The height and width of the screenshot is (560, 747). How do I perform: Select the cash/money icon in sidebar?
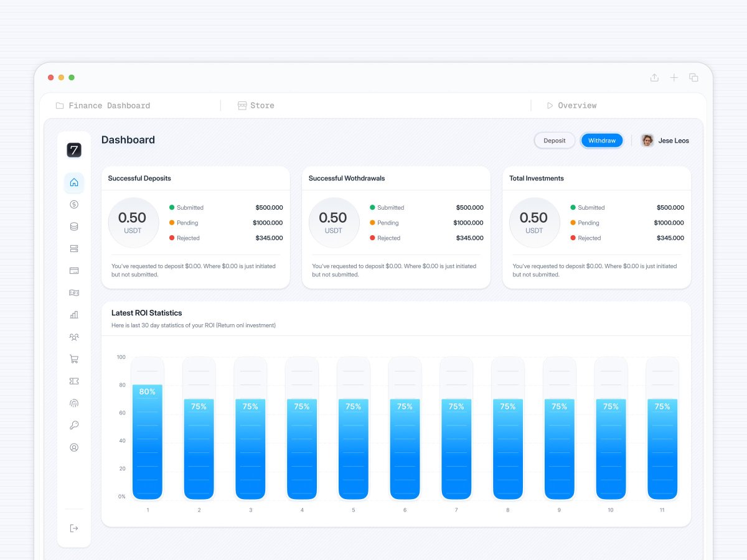(74, 292)
